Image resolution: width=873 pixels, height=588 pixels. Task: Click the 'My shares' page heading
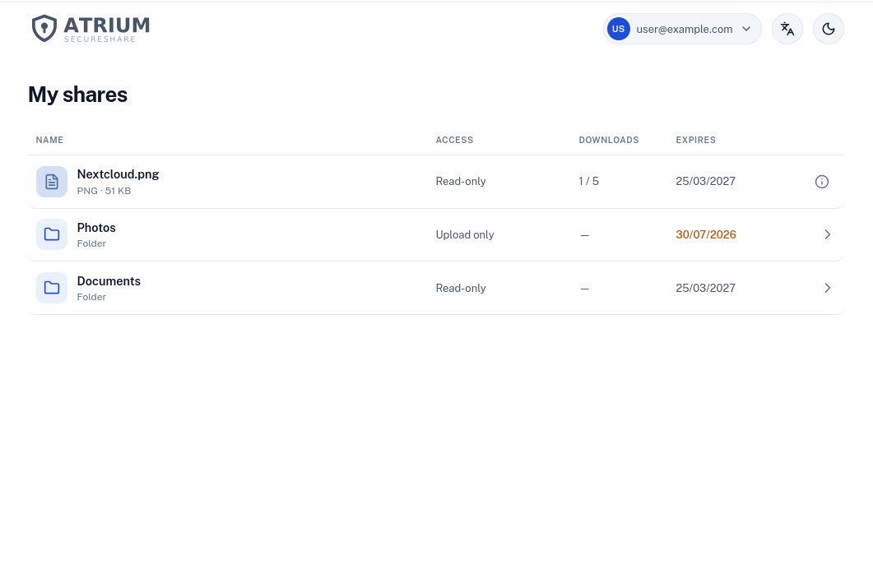(78, 95)
